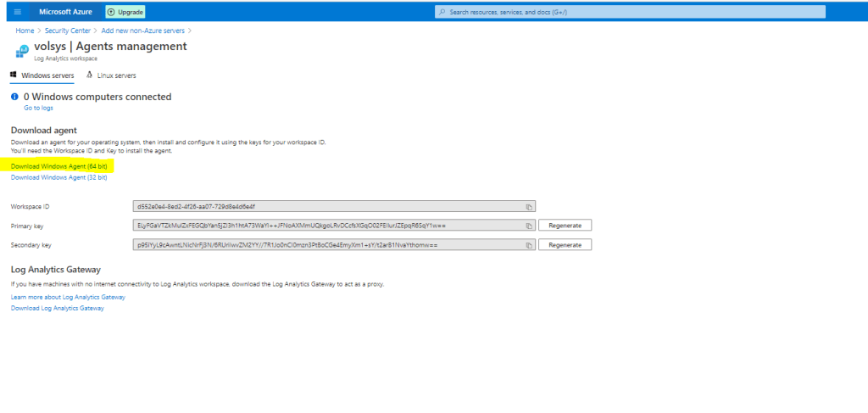
Task: Click the '0 Windows computers connected' heading
Action: coord(97,97)
